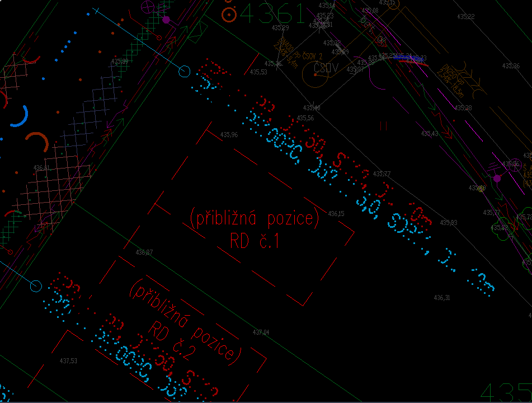Viewport: 532px width, 403px height.
Task: Select the elevation label 435,43
Action: (430, 134)
